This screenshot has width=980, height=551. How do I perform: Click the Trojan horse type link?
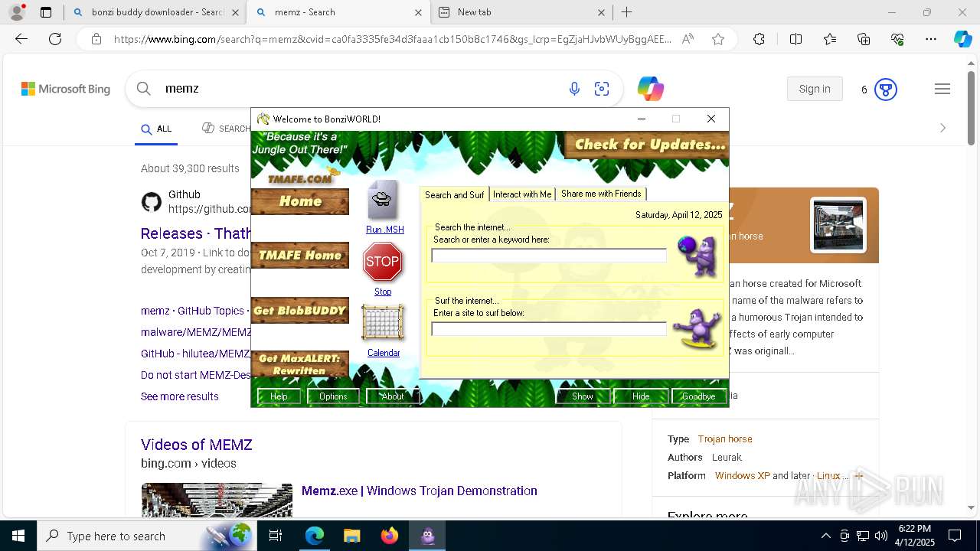(725, 439)
